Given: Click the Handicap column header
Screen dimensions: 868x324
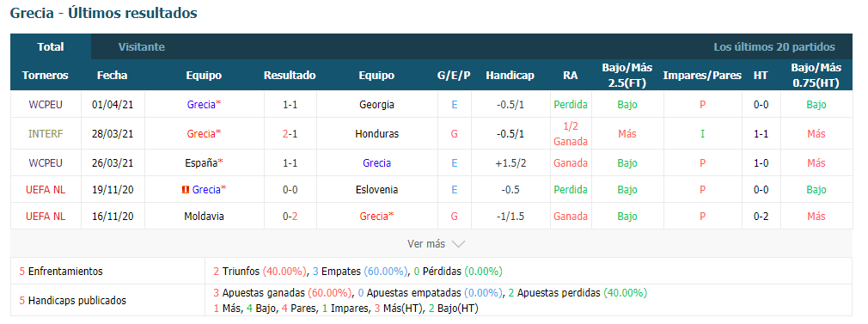Looking at the screenshot, I should [x=510, y=76].
